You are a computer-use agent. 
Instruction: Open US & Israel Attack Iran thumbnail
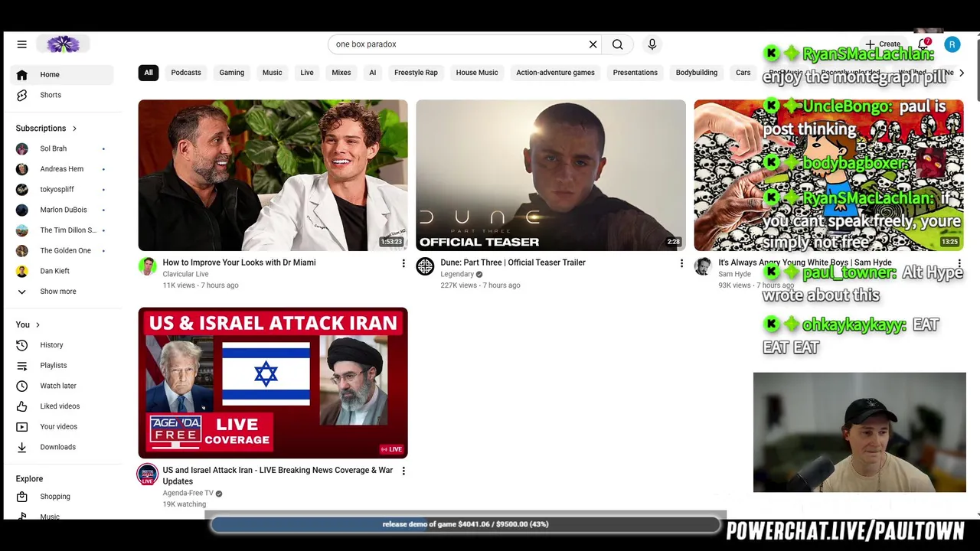pyautogui.click(x=273, y=383)
